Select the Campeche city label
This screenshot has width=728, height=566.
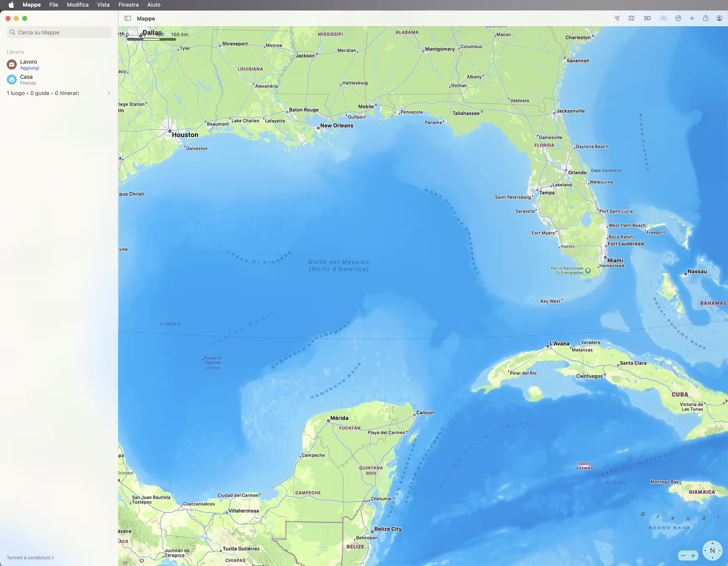click(x=313, y=455)
